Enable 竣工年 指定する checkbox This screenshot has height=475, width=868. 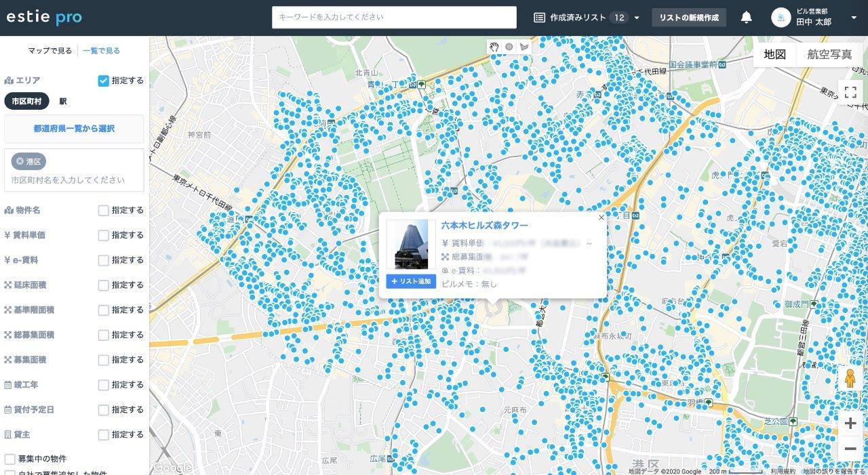point(103,385)
